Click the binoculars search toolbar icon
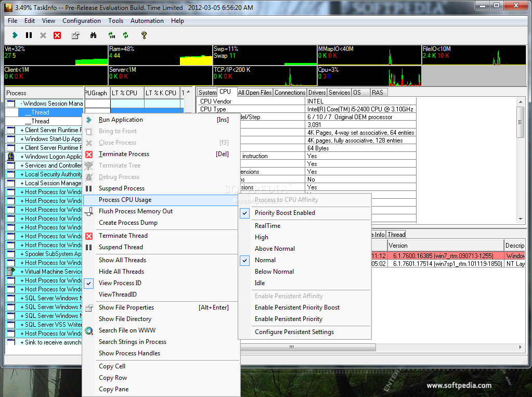532x397 pixels. click(x=93, y=35)
